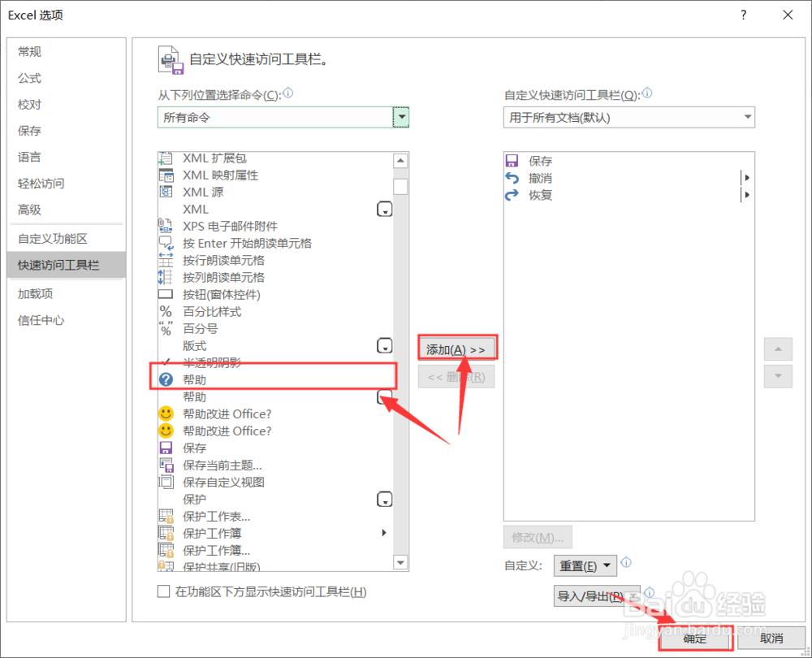This screenshot has width=812, height=658.
Task: Select the XML 映射属性 command icon
Action: 166,175
